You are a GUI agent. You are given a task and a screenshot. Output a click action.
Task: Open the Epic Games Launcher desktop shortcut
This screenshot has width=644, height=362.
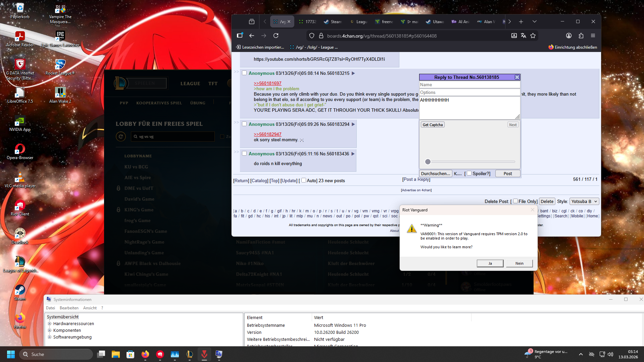[x=60, y=38]
